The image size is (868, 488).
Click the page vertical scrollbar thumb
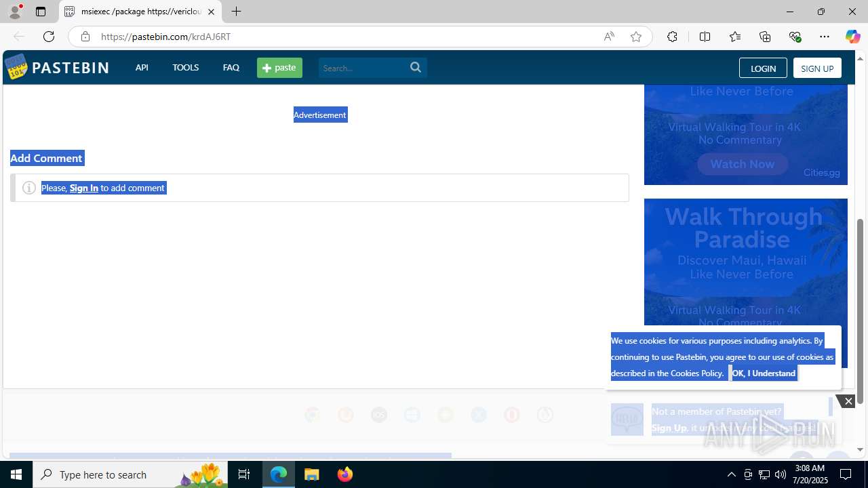pos(861,311)
